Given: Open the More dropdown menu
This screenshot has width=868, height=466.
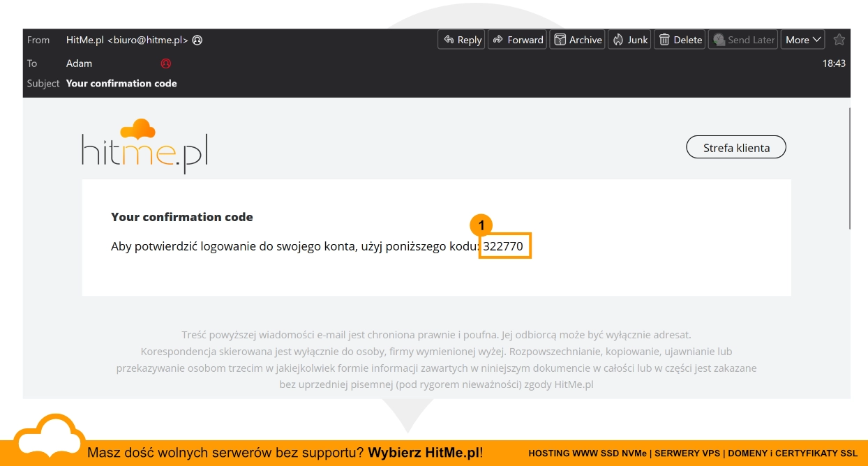Looking at the screenshot, I should point(803,40).
